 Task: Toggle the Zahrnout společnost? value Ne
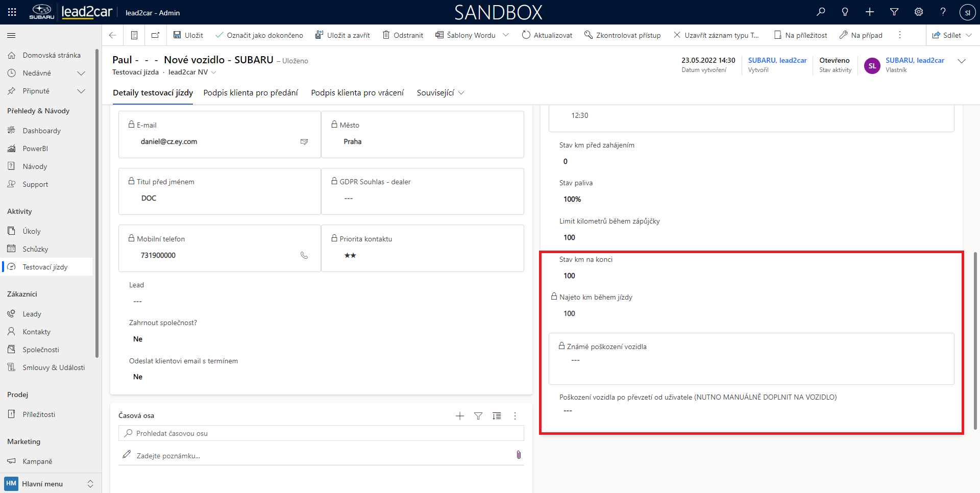[x=138, y=339]
